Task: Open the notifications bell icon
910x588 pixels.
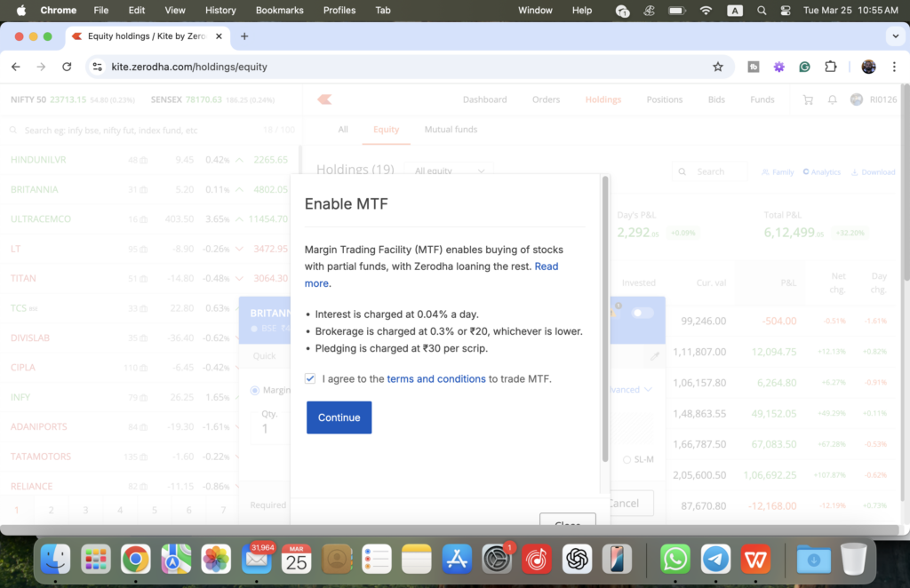Action: pyautogui.click(x=832, y=99)
